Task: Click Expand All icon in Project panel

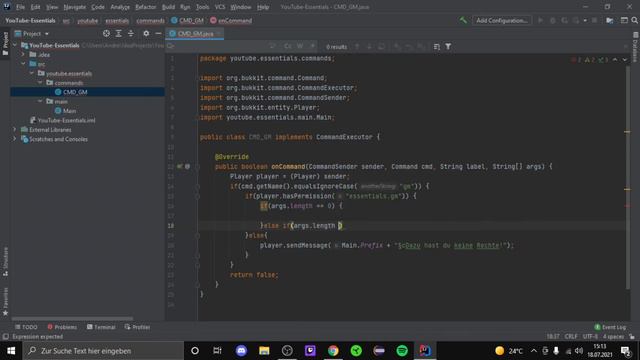Action: (118, 33)
